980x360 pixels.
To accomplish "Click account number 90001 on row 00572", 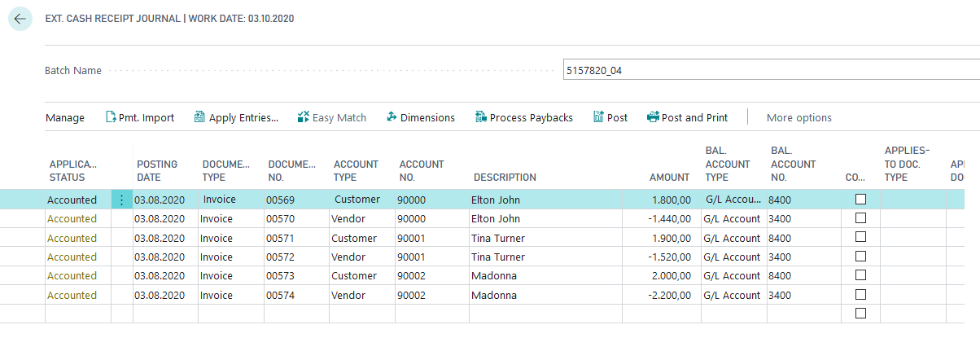I will [x=413, y=257].
